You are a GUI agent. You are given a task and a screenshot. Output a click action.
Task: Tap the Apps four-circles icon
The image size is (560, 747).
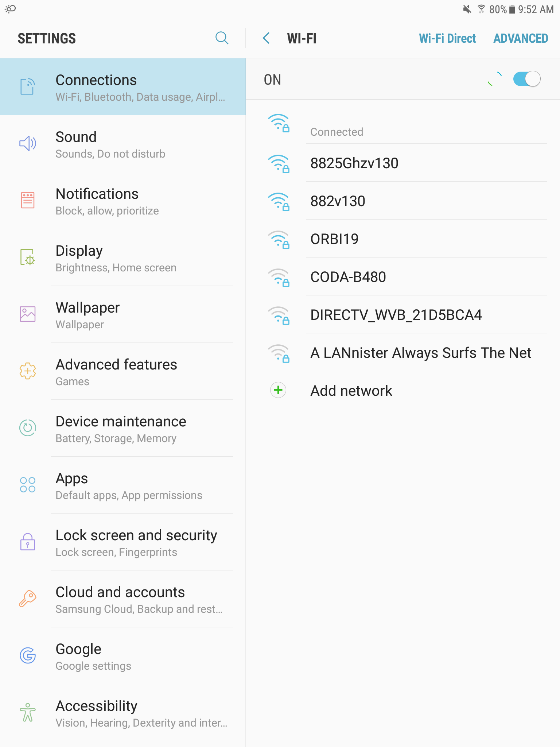tap(28, 485)
